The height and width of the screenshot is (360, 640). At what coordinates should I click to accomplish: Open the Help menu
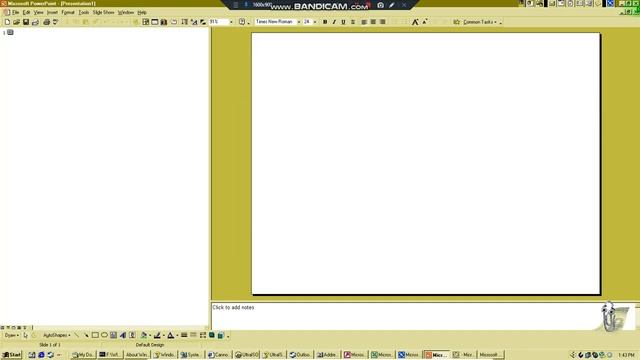pos(142,13)
